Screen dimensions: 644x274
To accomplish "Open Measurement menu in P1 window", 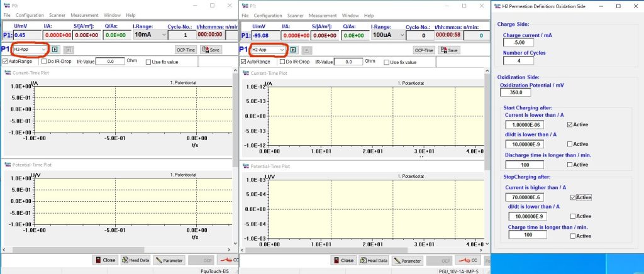I will [x=323, y=16].
